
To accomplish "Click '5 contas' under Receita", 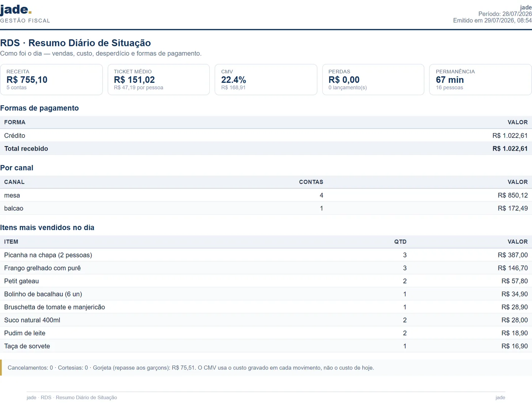I will [16, 87].
